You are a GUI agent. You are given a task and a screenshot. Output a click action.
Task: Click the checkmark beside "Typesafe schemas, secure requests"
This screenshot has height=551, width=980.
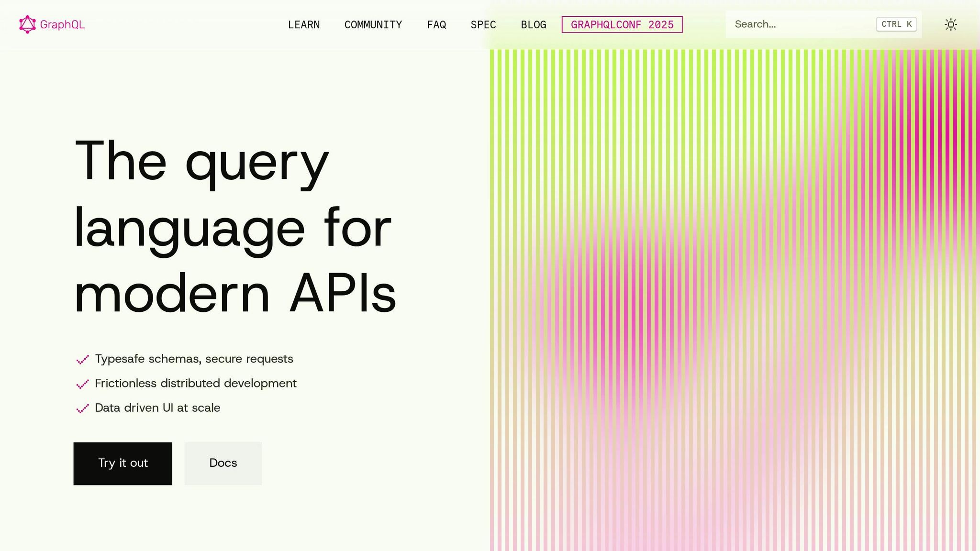pyautogui.click(x=82, y=360)
